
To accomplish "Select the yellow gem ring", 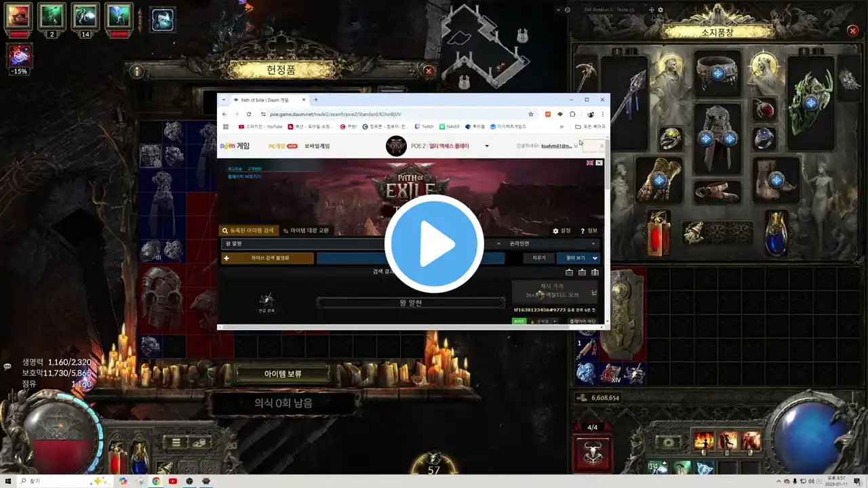I will point(671,138).
